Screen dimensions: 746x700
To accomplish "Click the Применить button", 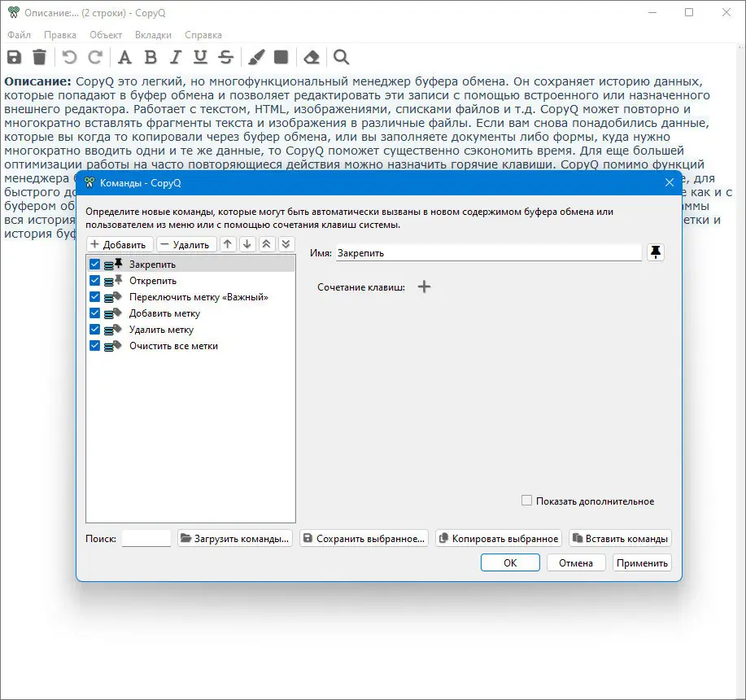I will [643, 562].
